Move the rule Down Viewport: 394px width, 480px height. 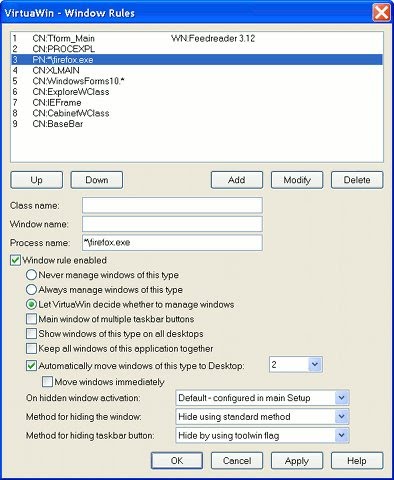(97, 180)
